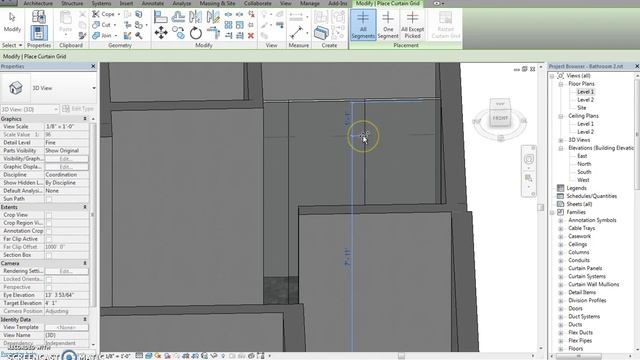
Task: Open the North elevation view
Action: [584, 164]
